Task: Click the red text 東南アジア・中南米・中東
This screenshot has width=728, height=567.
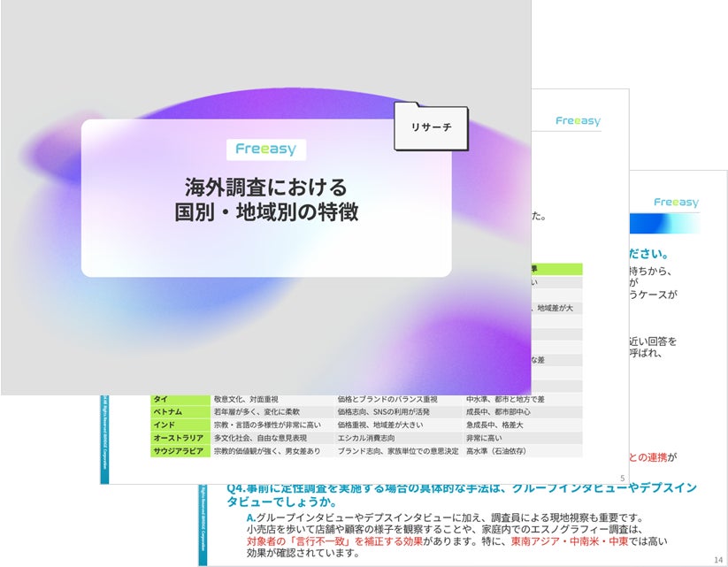Action: [x=569, y=541]
